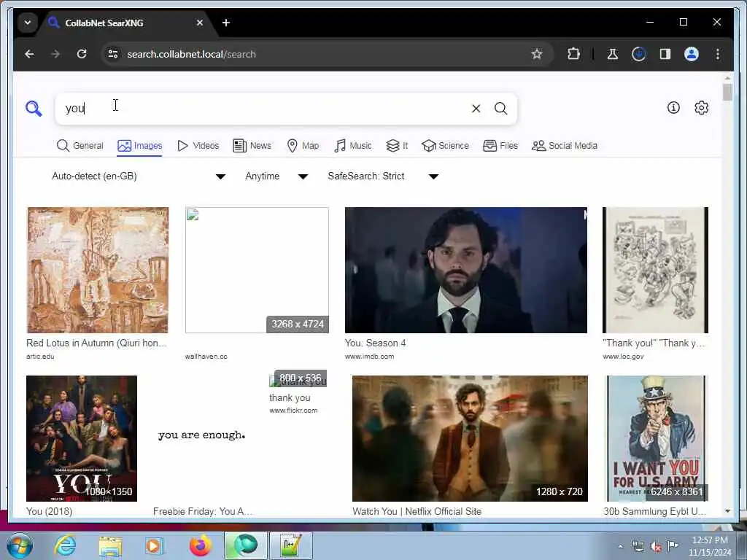The height and width of the screenshot is (560, 747).
Task: Open the taskbar clock showing 12:57 PM
Action: tap(710, 546)
